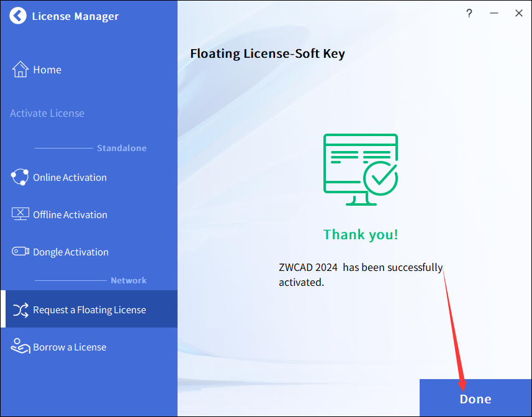This screenshot has width=532, height=417.
Task: Minimize the License Manager window
Action: click(x=494, y=13)
